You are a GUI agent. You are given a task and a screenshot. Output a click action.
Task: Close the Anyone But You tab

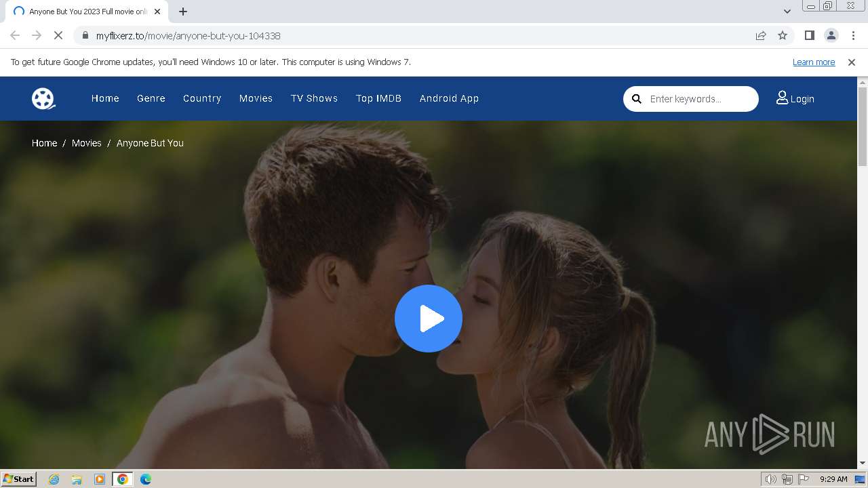coord(157,12)
